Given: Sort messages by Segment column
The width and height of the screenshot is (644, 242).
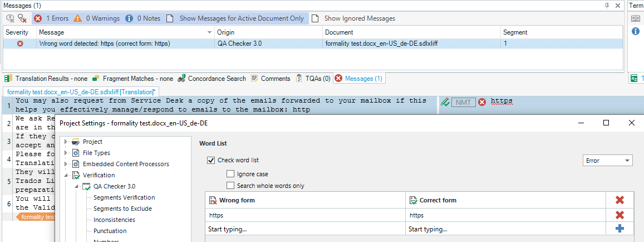Looking at the screenshot, I should pos(562,32).
